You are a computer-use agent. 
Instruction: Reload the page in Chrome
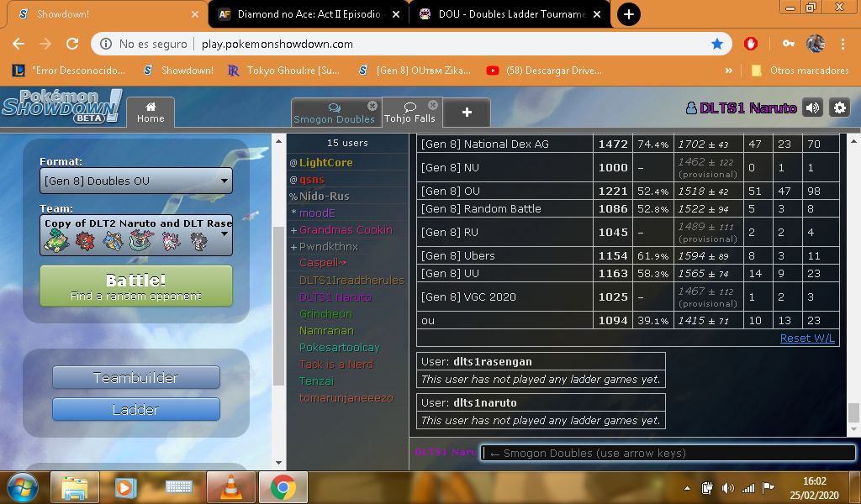[x=72, y=44]
